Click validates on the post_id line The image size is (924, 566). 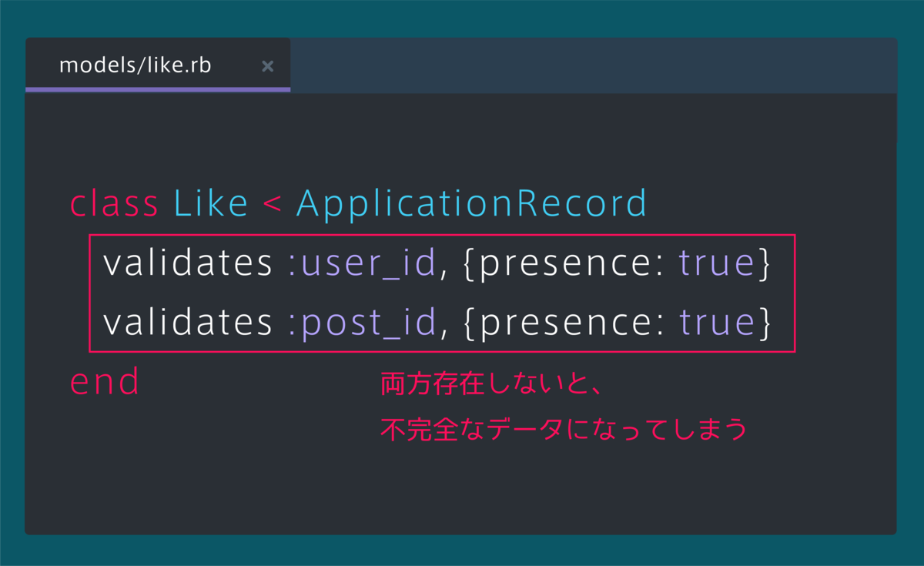pyautogui.click(x=188, y=323)
